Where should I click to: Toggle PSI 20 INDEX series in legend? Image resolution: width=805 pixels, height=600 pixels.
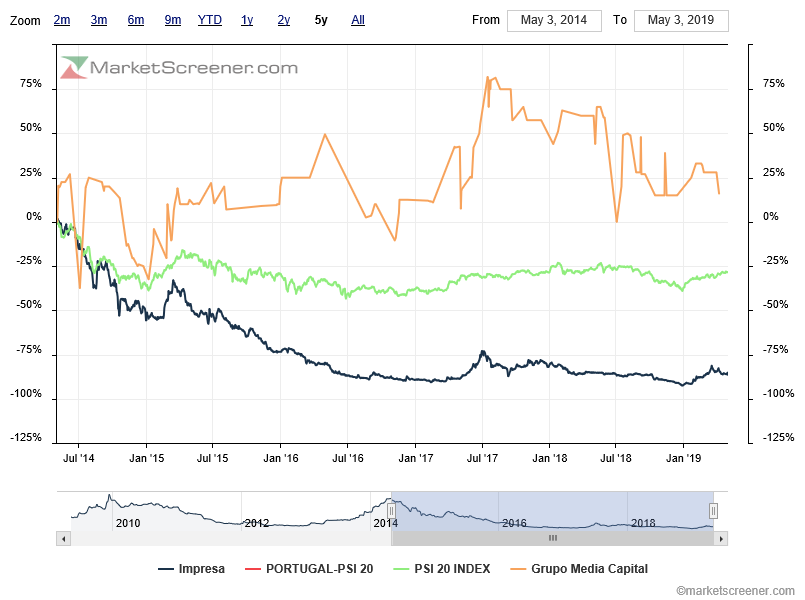tap(442, 569)
